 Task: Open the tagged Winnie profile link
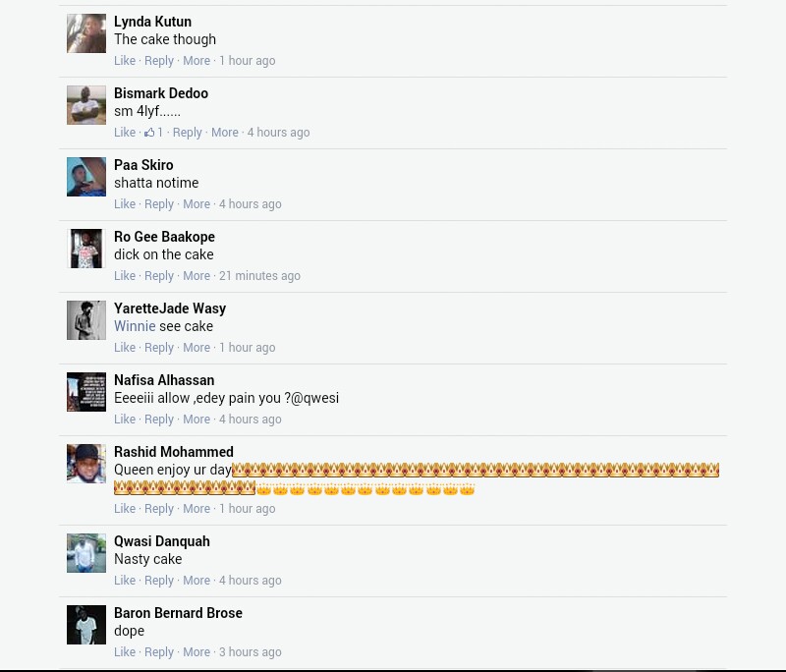tap(135, 326)
